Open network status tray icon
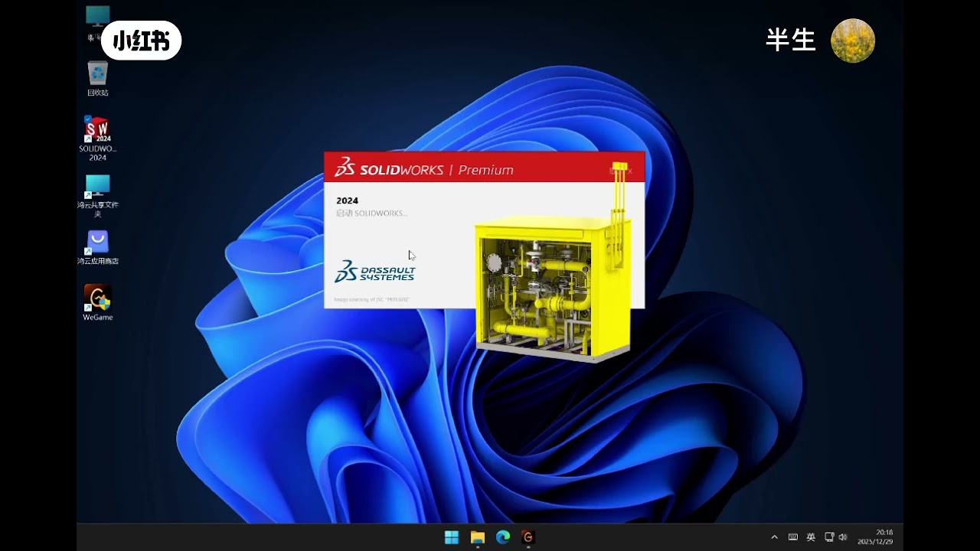The width and height of the screenshot is (980, 551). coord(829,537)
